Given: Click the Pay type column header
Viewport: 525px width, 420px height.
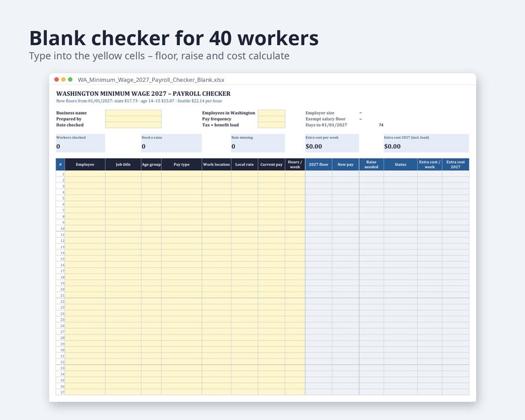Looking at the screenshot, I should click(x=182, y=165).
